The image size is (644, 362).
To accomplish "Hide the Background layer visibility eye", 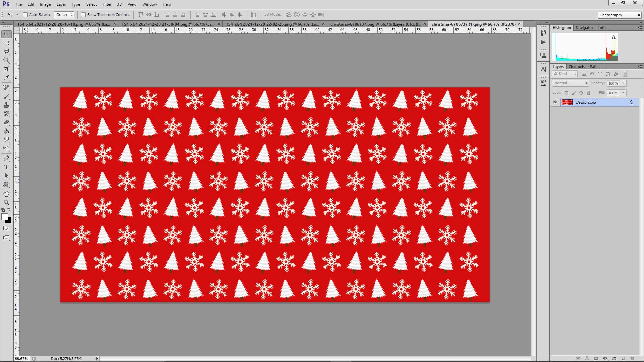I will [x=555, y=102].
